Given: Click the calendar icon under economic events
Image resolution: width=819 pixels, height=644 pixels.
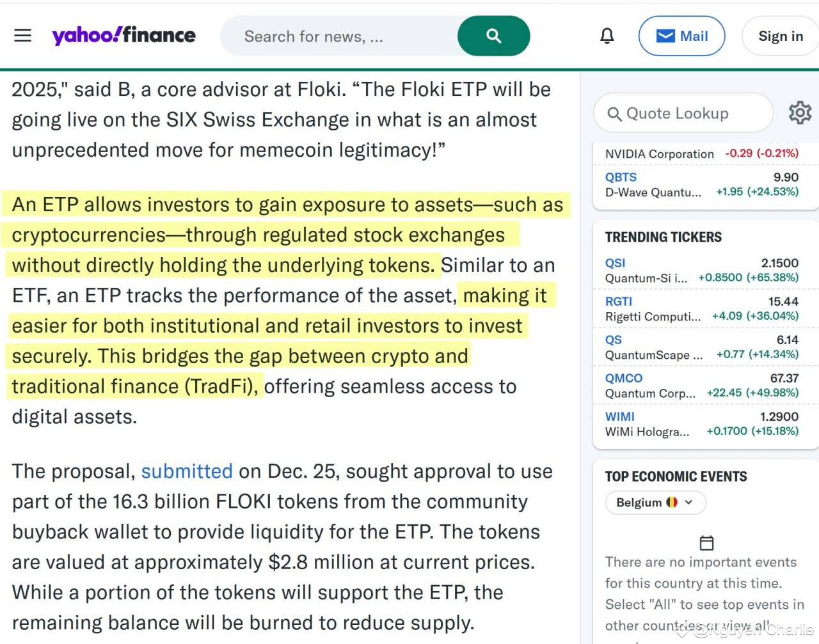Looking at the screenshot, I should [x=706, y=543].
